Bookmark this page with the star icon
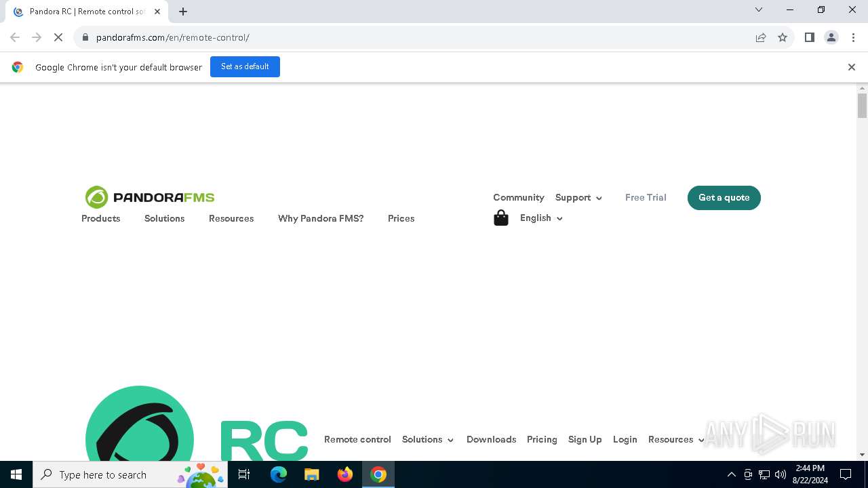The height and width of the screenshot is (488, 868). tap(783, 37)
